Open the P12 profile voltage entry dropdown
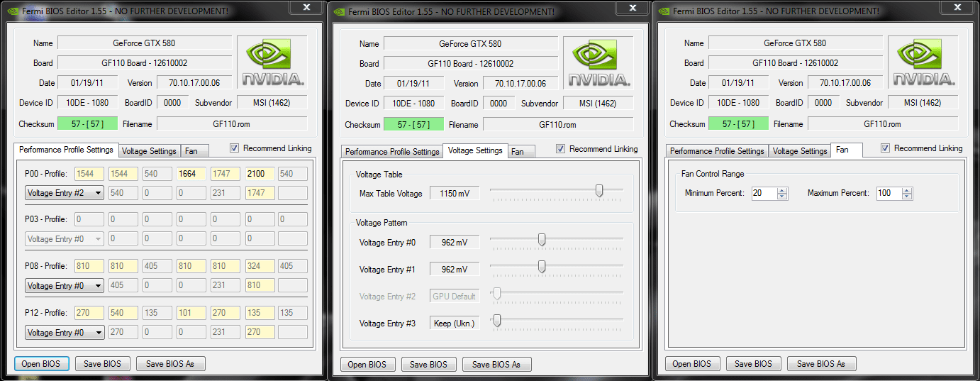 coord(64,332)
